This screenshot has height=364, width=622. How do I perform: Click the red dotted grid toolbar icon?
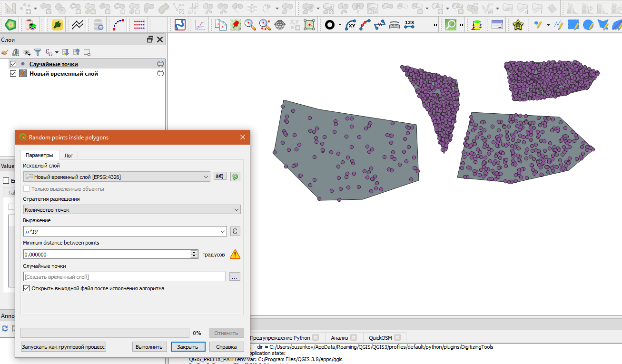(139, 25)
